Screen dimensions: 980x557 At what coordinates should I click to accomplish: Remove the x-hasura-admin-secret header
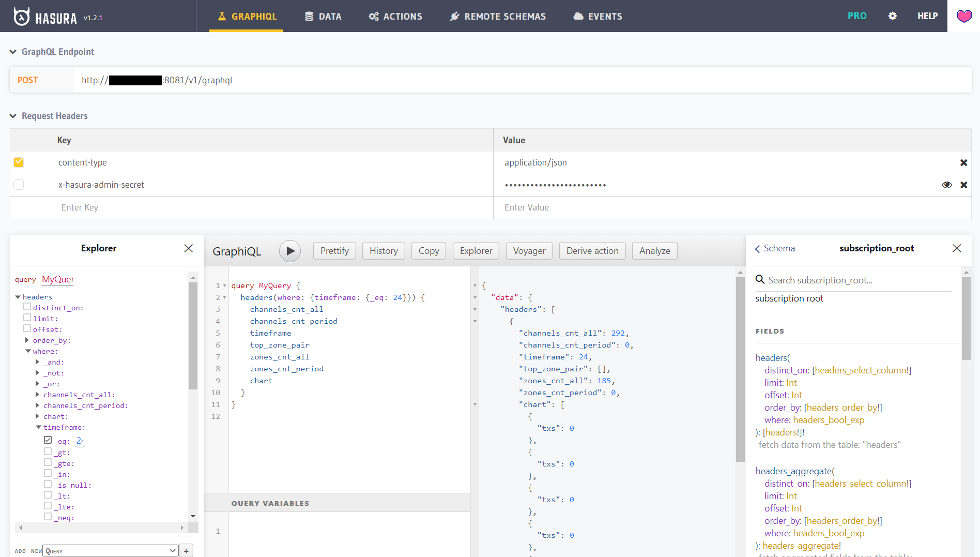(x=963, y=185)
